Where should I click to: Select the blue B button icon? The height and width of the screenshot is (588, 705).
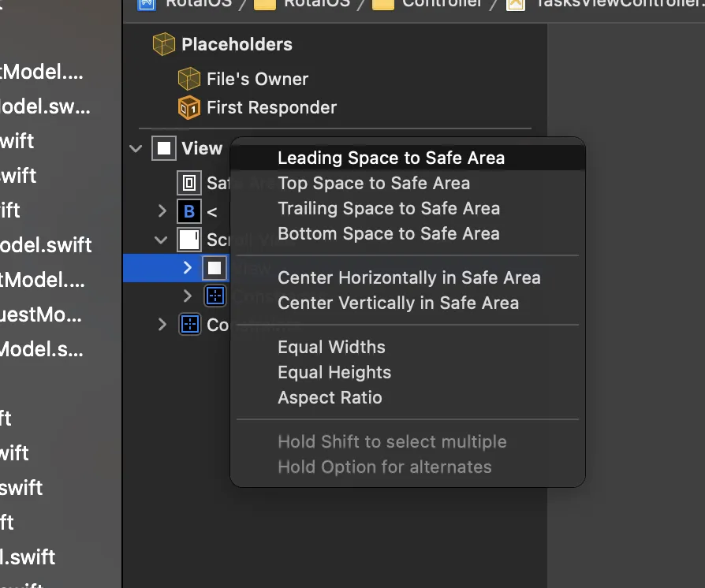(x=189, y=211)
